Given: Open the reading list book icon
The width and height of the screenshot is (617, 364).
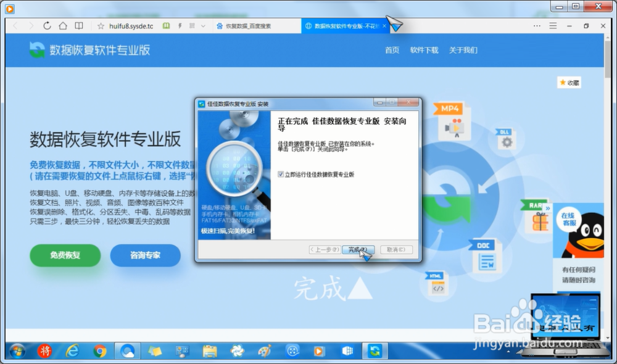Looking at the screenshot, I should [x=79, y=26].
